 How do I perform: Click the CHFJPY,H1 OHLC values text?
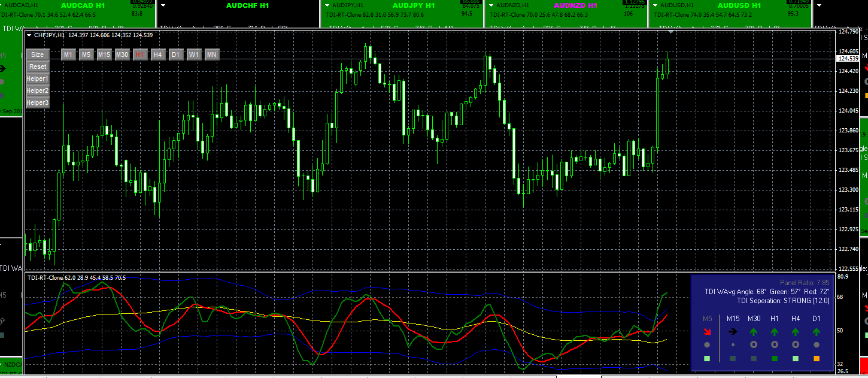tap(111, 35)
